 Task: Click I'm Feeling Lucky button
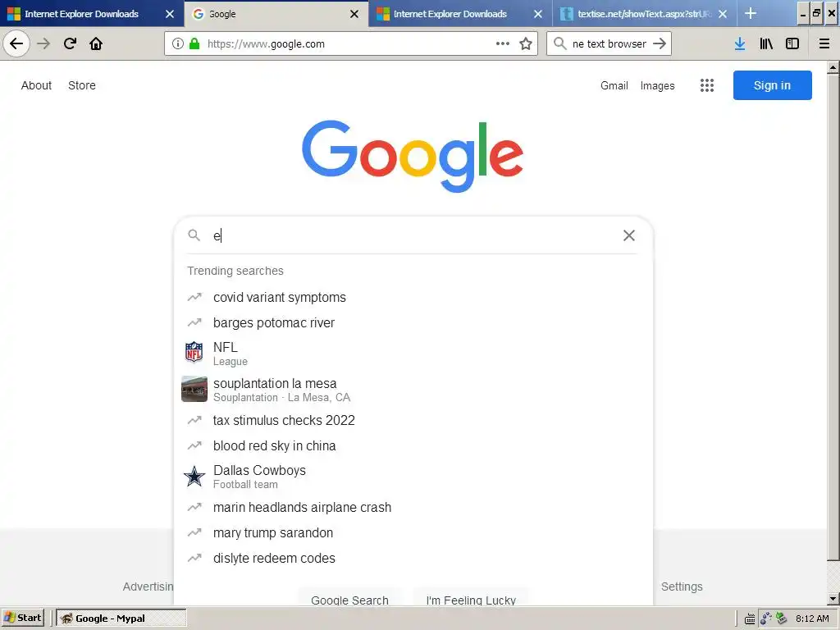coord(471,598)
